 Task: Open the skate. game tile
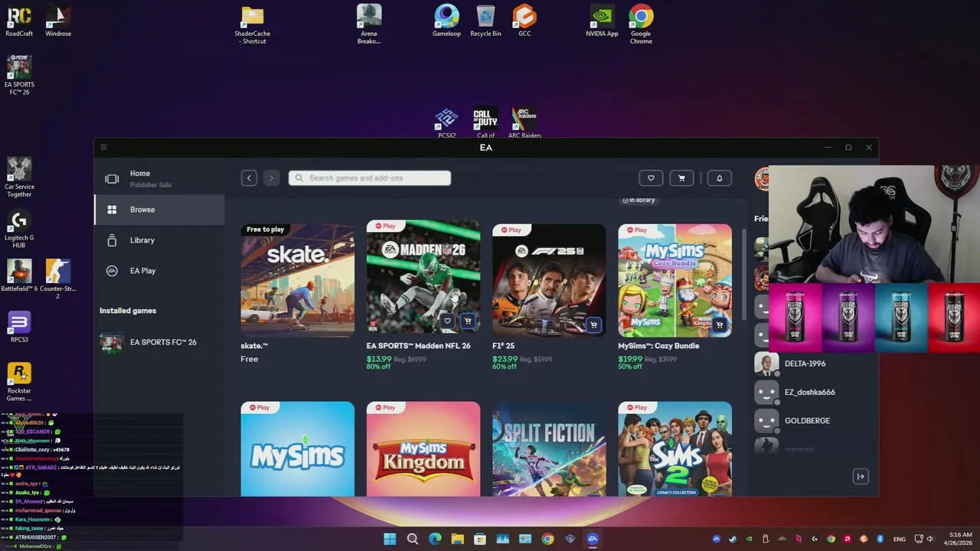(x=298, y=280)
